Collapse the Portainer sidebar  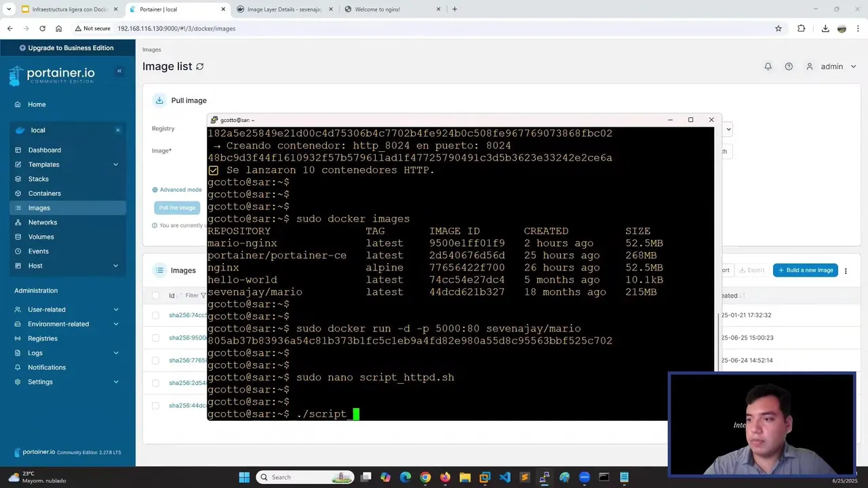pyautogui.click(x=119, y=71)
